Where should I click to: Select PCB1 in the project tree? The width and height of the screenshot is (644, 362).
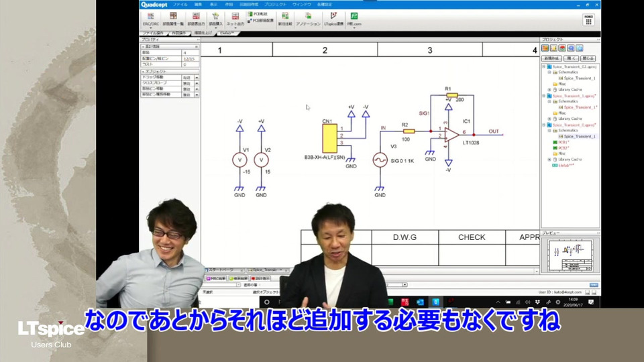tap(561, 142)
